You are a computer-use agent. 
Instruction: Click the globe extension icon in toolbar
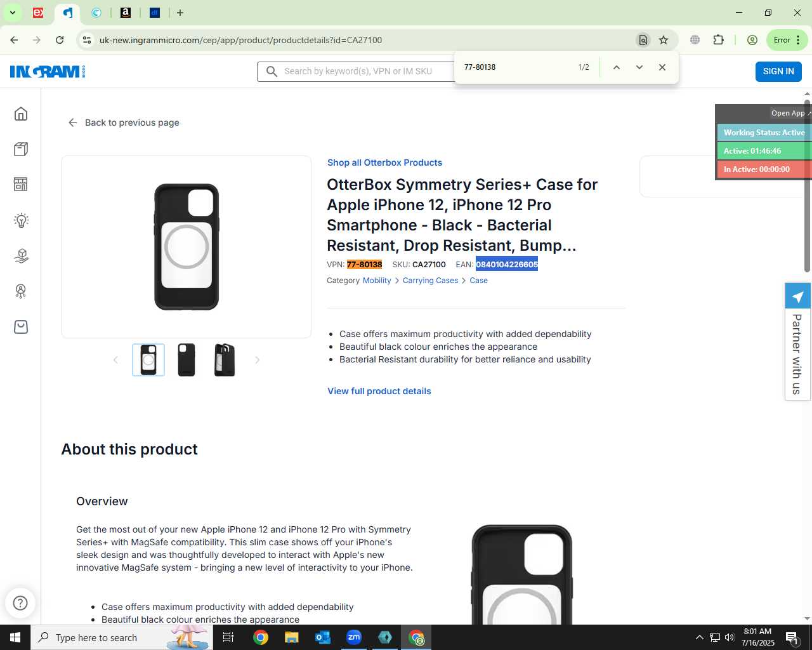point(695,40)
